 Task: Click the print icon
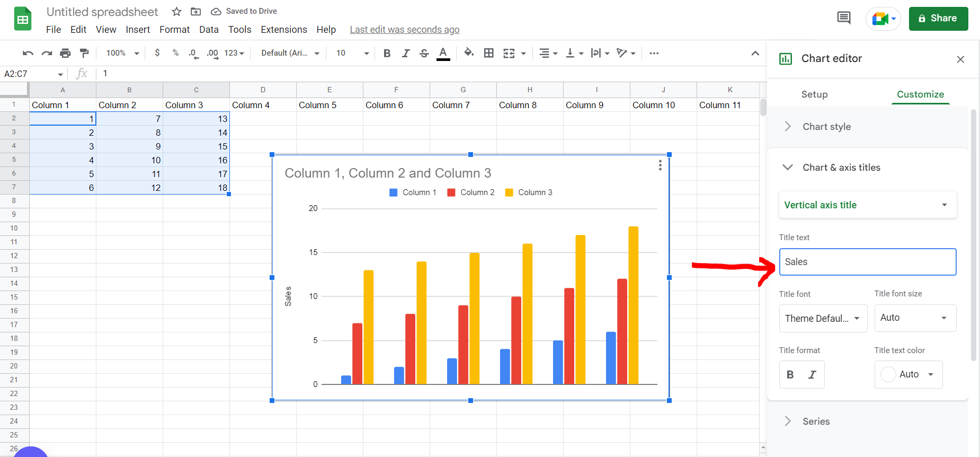click(65, 53)
